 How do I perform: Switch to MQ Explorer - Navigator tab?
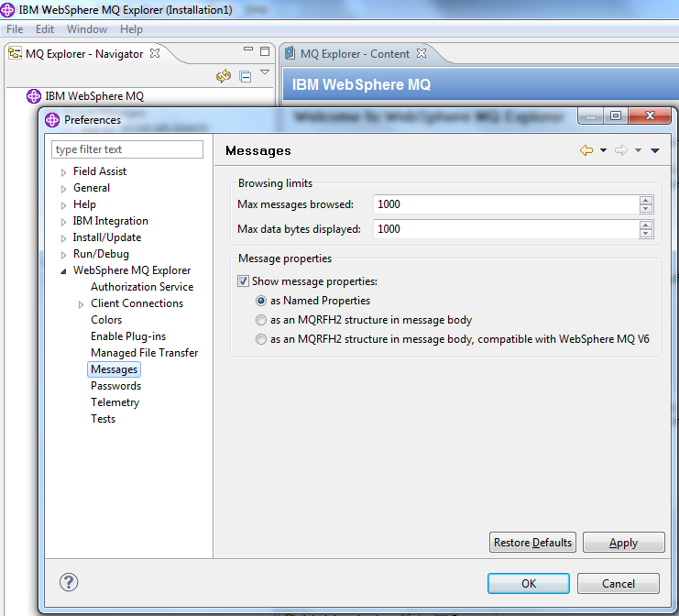tap(84, 54)
